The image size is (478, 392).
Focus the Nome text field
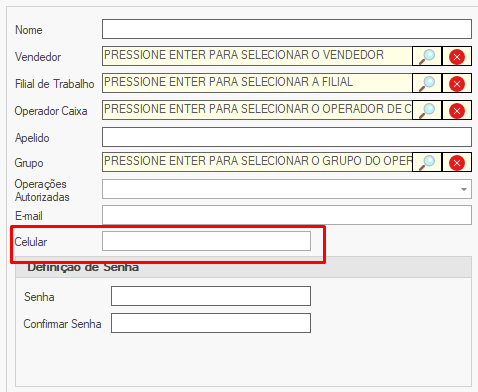(x=287, y=29)
